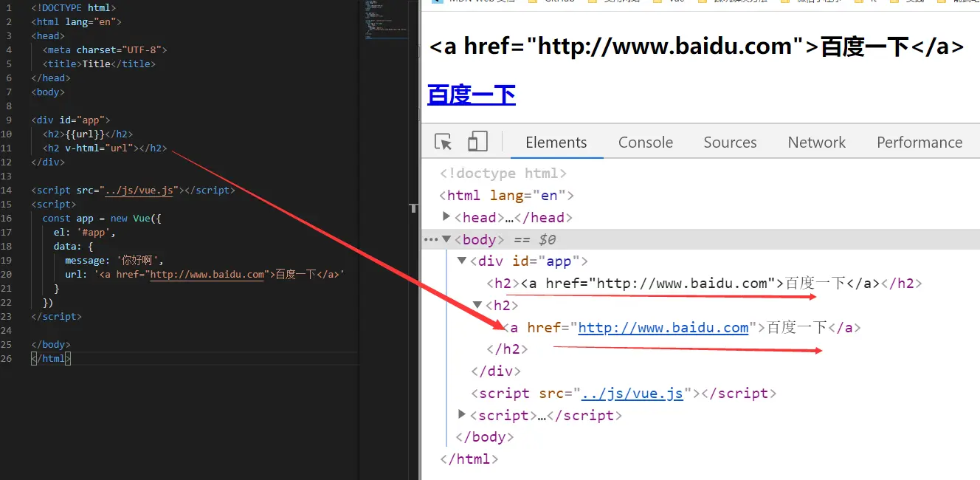Image resolution: width=980 pixels, height=480 pixels.
Task: Select the closing </html> row in Elements
Action: (469, 459)
